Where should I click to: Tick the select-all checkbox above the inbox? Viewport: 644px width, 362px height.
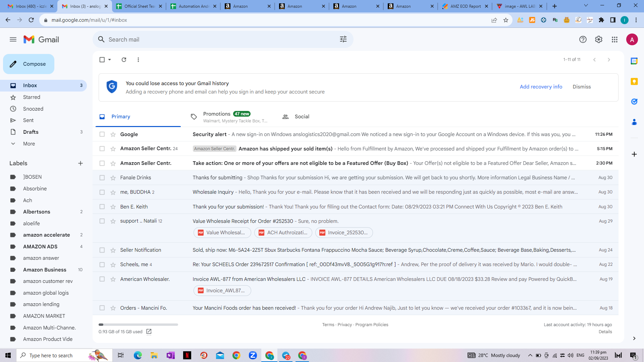(x=102, y=60)
